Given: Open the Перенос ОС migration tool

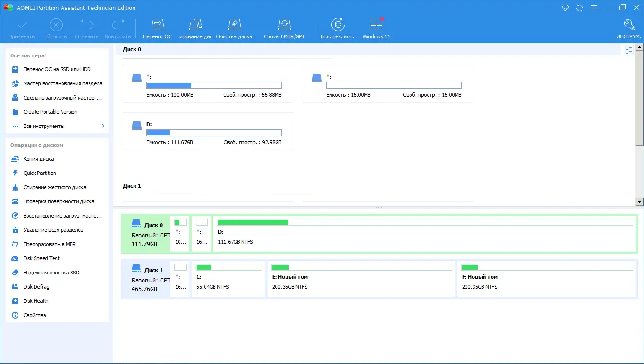Looking at the screenshot, I should click(x=157, y=29).
